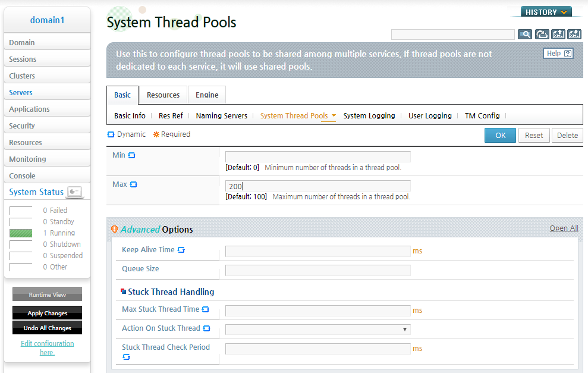Click the Stuck Thread Handling section icon
Viewport: 588px width, 373px height.
point(124,291)
